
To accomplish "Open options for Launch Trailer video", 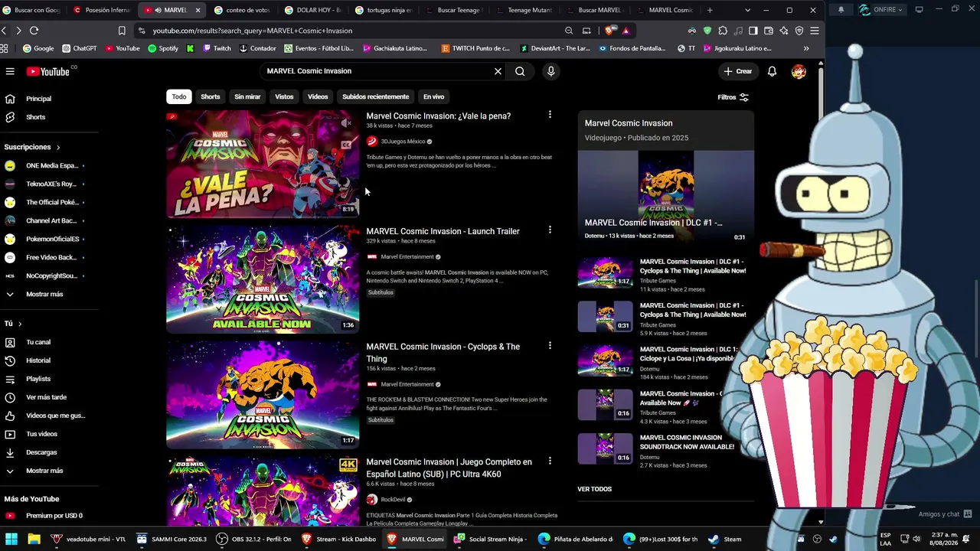I will pos(550,230).
